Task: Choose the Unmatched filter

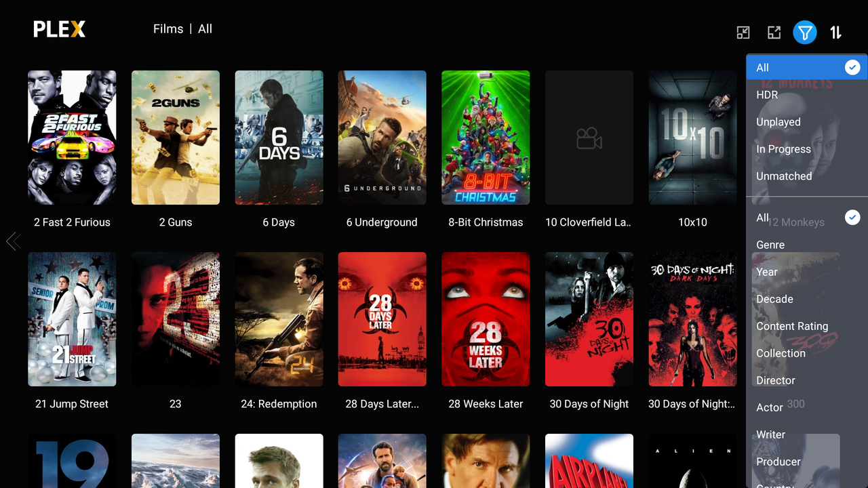Action: pos(807,176)
